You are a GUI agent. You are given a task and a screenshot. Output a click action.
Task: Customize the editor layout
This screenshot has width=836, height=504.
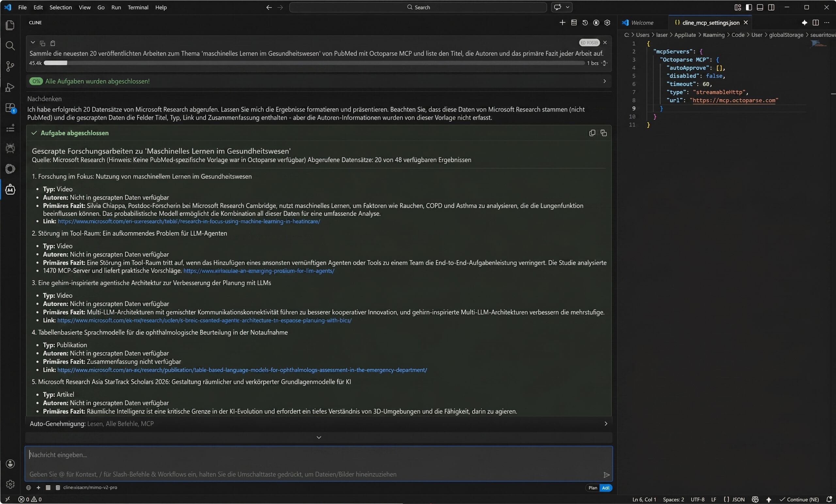738,7
